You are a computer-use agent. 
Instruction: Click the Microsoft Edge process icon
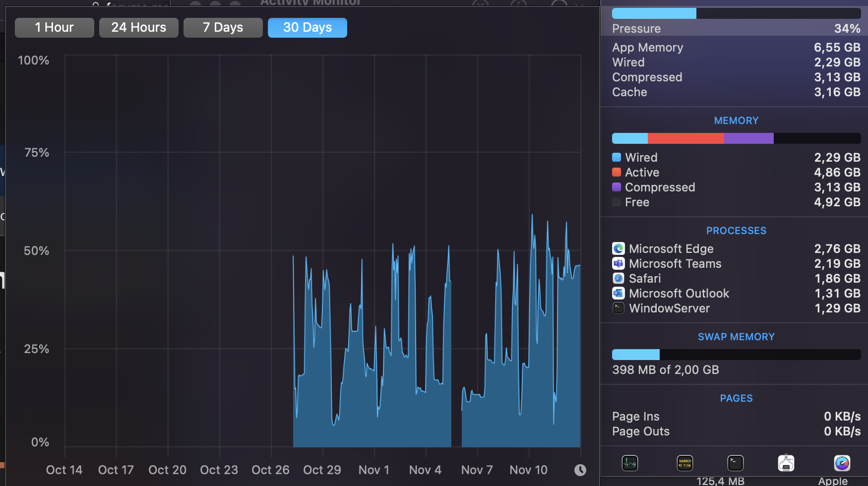(x=619, y=248)
